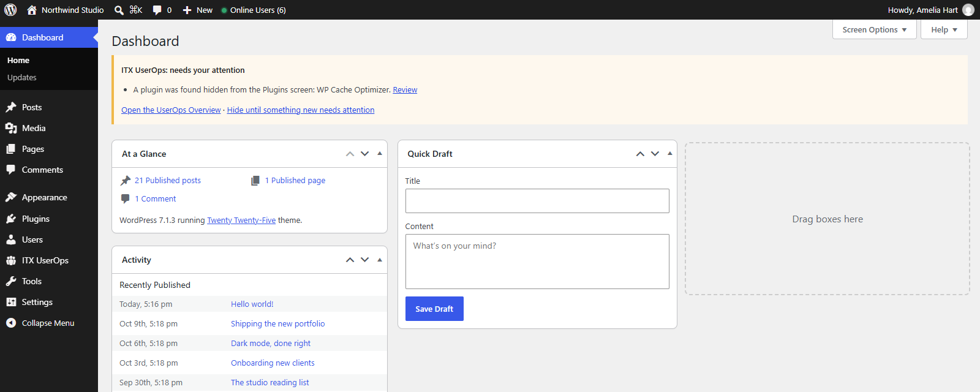Open Posts in the admin menu
Image resolution: width=980 pixels, height=392 pixels.
click(x=49, y=107)
